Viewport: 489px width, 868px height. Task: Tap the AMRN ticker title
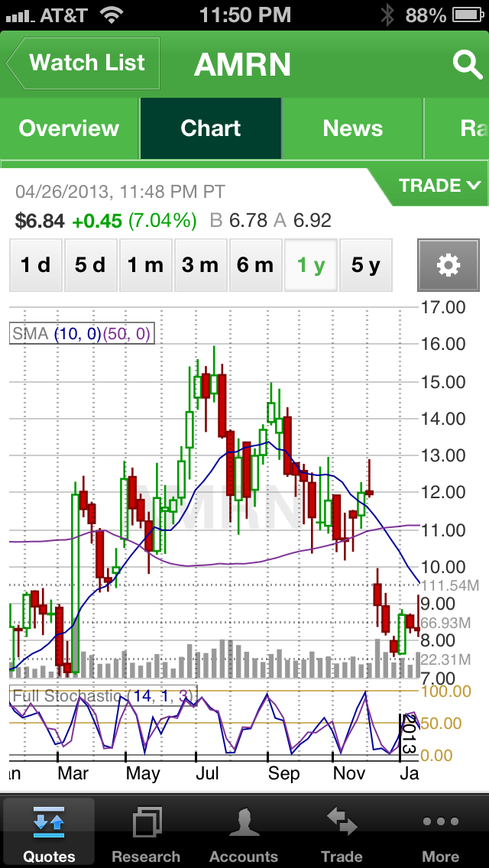point(242,64)
